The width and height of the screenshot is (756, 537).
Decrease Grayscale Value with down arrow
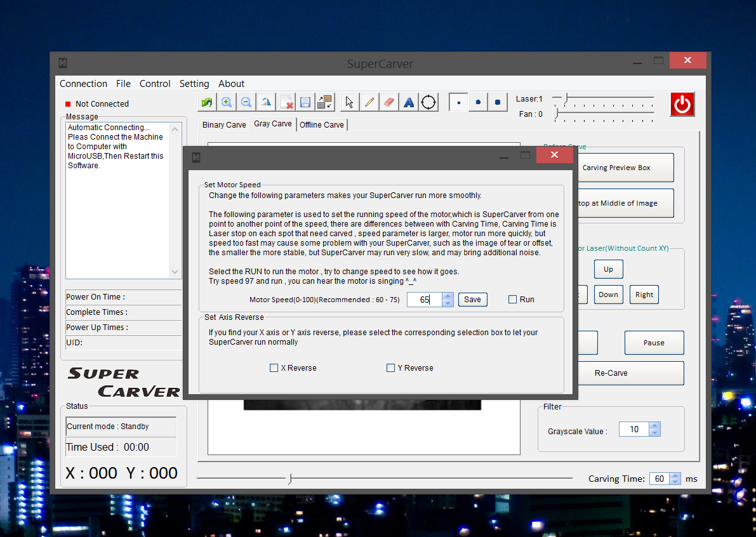tap(654, 433)
